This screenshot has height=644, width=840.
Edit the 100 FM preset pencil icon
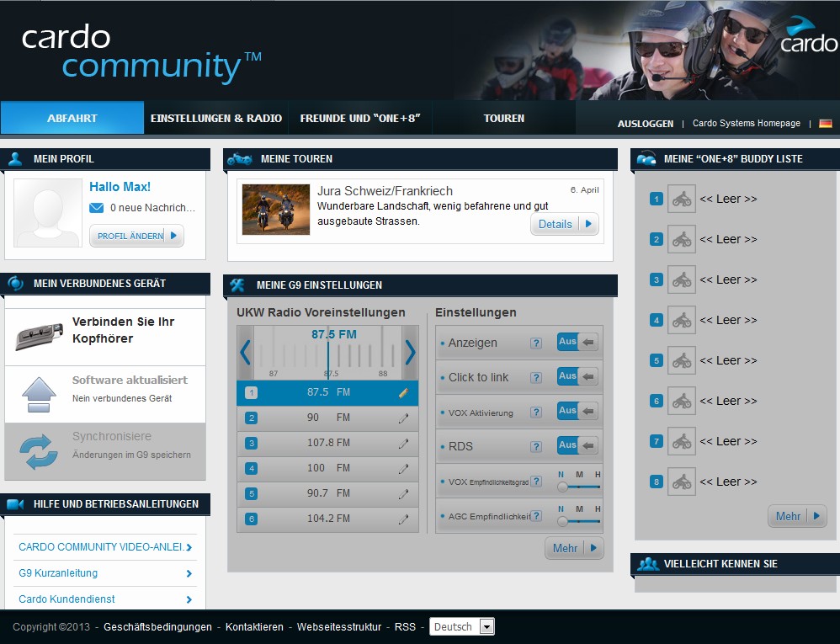coord(403,468)
